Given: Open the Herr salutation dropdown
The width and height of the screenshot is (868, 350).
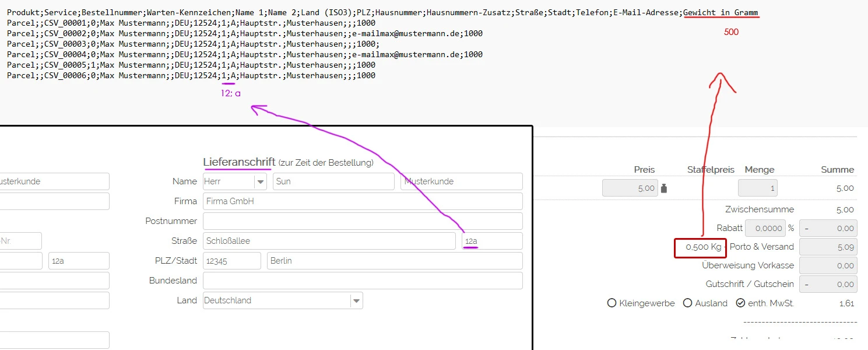Looking at the screenshot, I should (x=260, y=181).
